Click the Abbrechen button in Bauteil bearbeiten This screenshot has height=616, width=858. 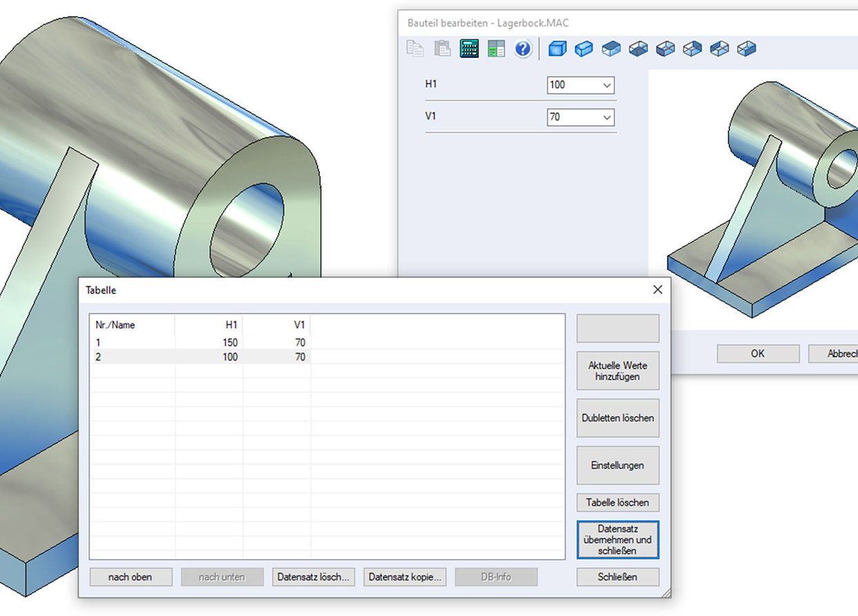[833, 353]
